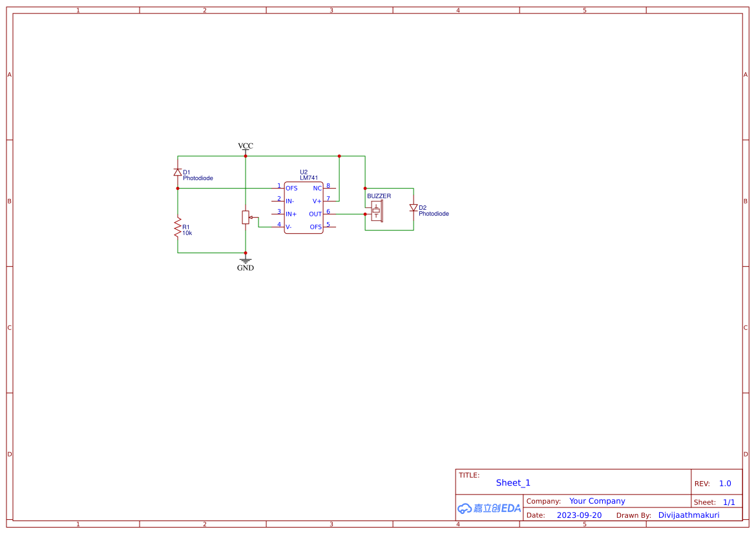This screenshot has width=756, height=534.
Task: Select the potentiometer symbol
Action: click(246, 217)
